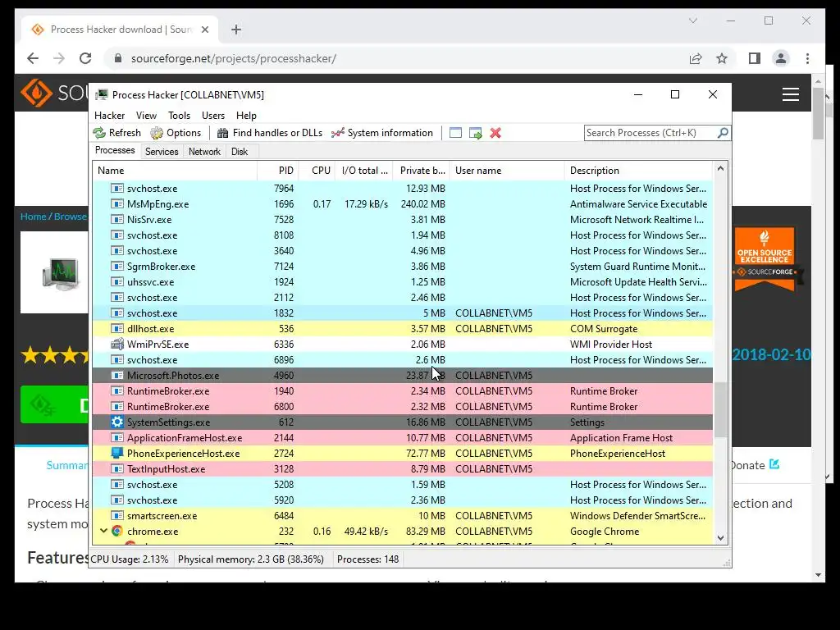This screenshot has width=840, height=630.
Task: Select dllhost.exe process row
Action: point(402,329)
